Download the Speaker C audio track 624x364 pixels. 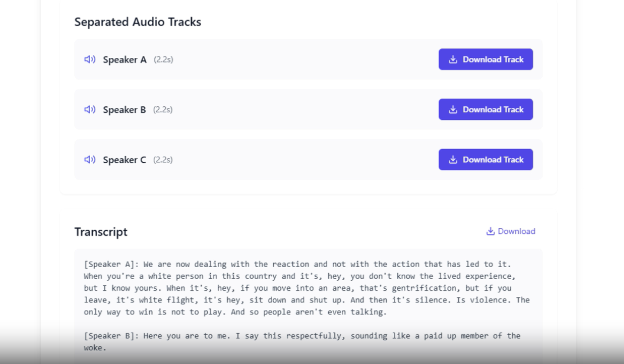click(486, 160)
